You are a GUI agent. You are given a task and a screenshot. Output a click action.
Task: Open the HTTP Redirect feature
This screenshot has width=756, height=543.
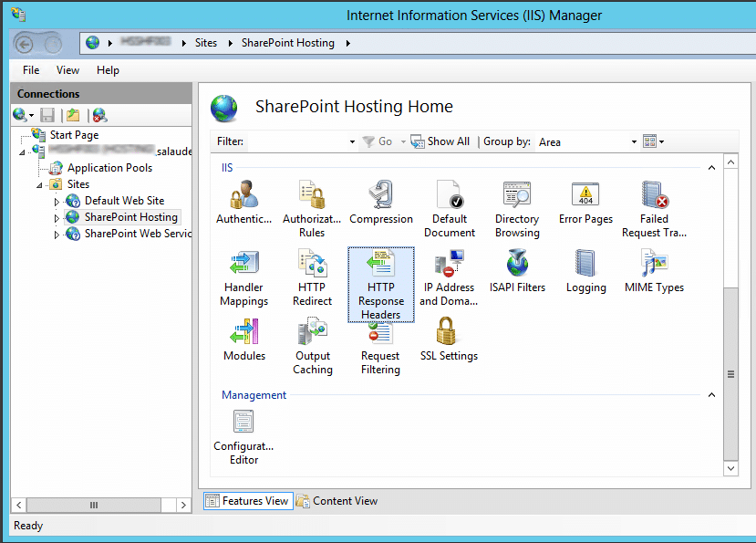tap(313, 267)
